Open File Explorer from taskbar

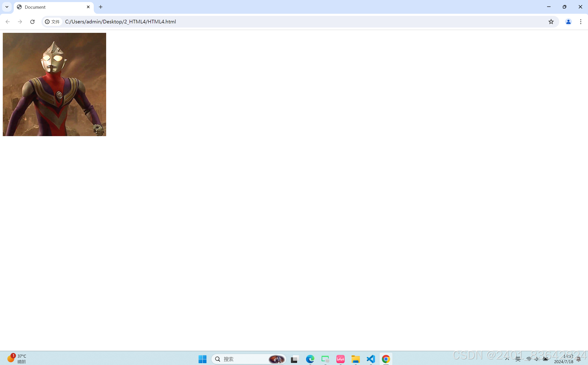click(355, 359)
